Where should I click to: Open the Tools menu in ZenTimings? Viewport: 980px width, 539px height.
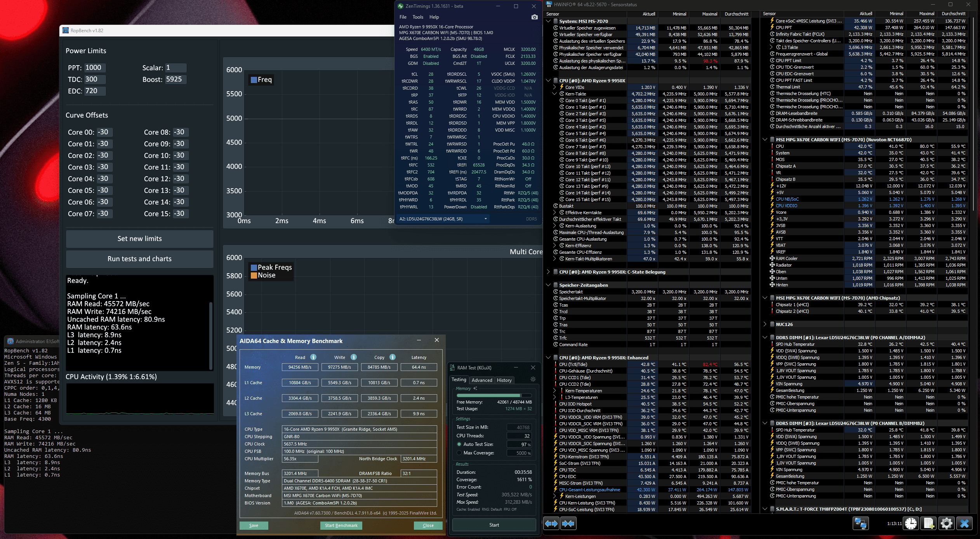[x=418, y=17]
